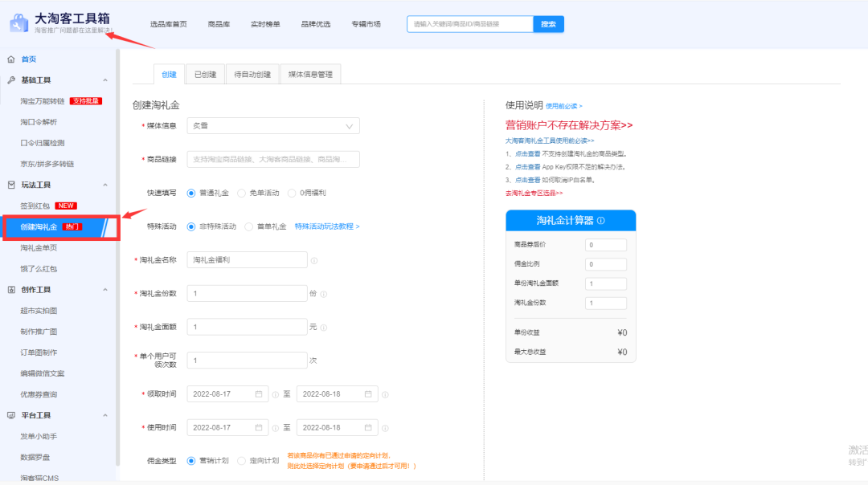This screenshot has height=485, width=868.
Task: Click the 大淘客工具箱 logo icon
Action: (x=18, y=23)
